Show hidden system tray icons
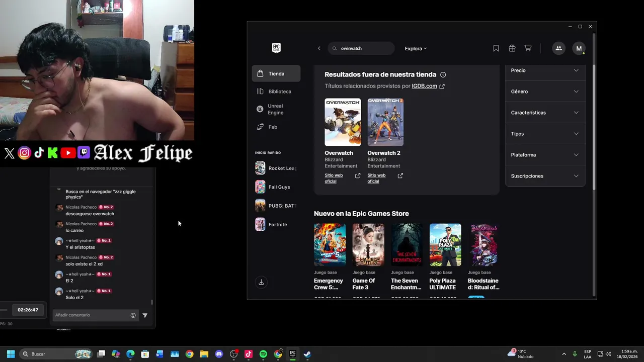The width and height of the screenshot is (644, 362). (564, 354)
